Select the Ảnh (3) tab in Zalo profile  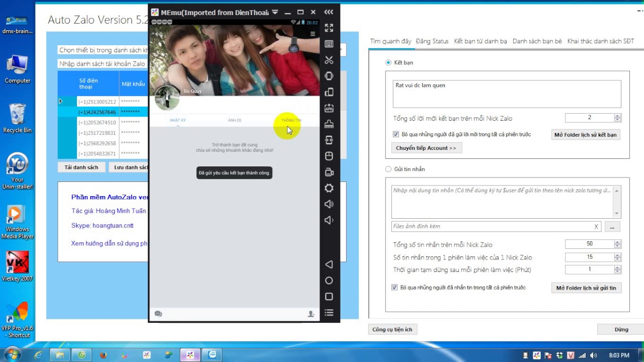tap(234, 120)
